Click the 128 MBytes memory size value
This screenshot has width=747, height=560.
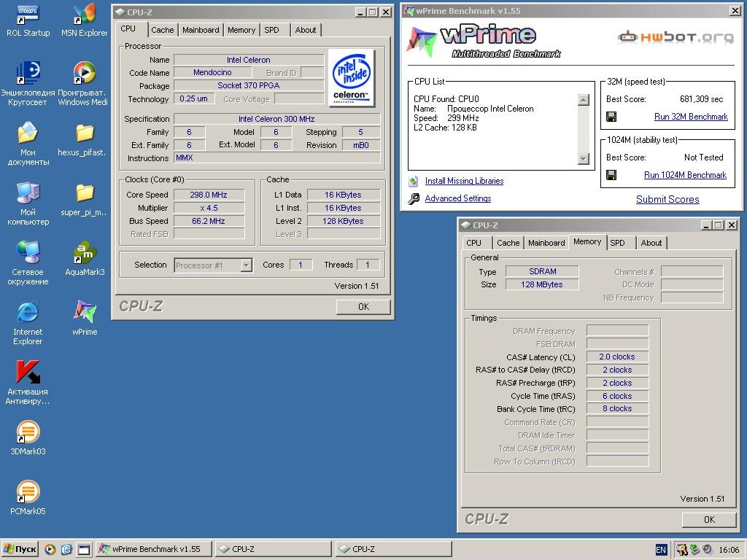(542, 285)
